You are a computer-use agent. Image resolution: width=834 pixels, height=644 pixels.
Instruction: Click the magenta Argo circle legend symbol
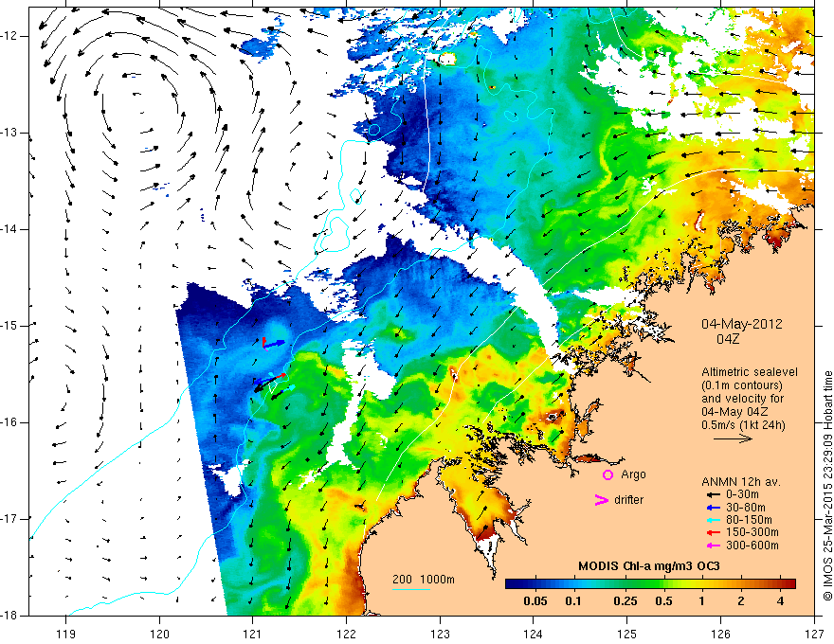click(607, 474)
